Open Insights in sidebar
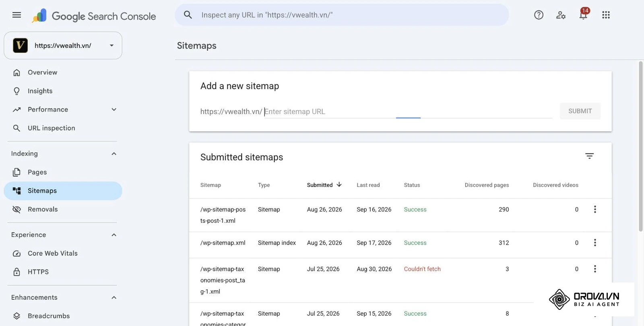The width and height of the screenshot is (644, 326). coord(63,91)
